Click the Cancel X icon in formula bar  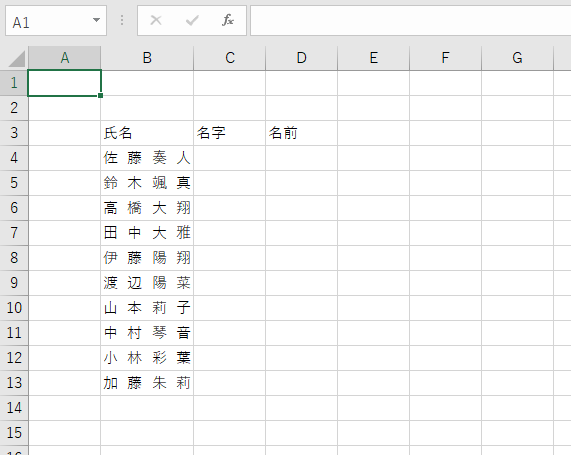tap(156, 20)
